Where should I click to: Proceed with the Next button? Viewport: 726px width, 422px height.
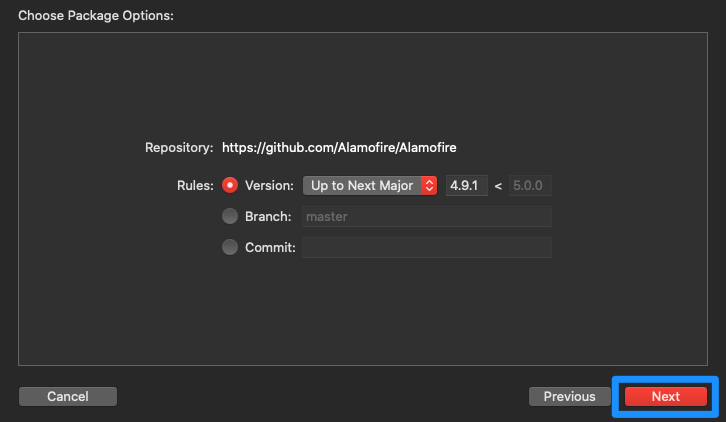[665, 397]
